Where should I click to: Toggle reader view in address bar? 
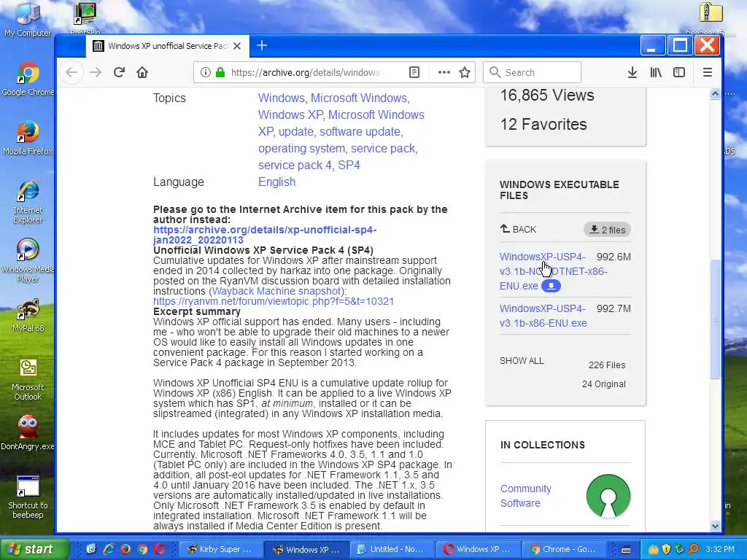tap(414, 72)
